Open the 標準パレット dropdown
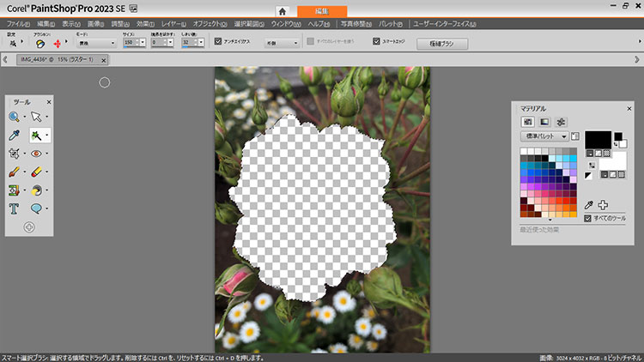644x362 pixels. click(x=544, y=136)
